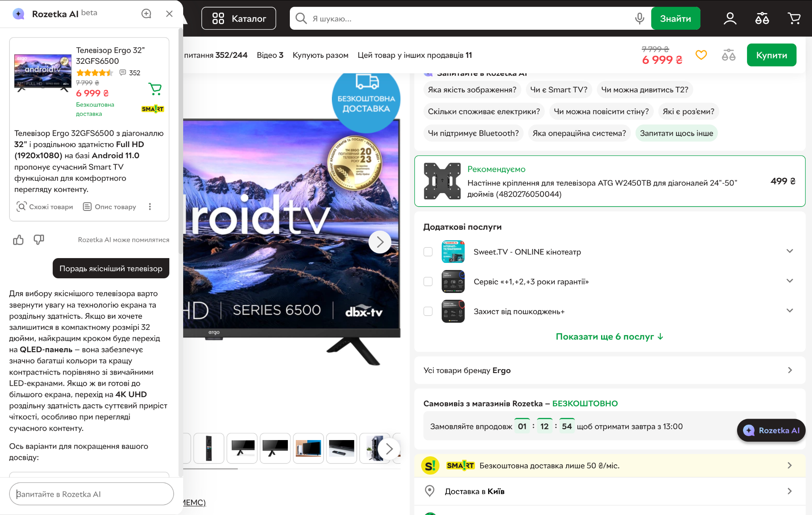Add product to comparison near price
The image size is (812, 515).
point(728,55)
